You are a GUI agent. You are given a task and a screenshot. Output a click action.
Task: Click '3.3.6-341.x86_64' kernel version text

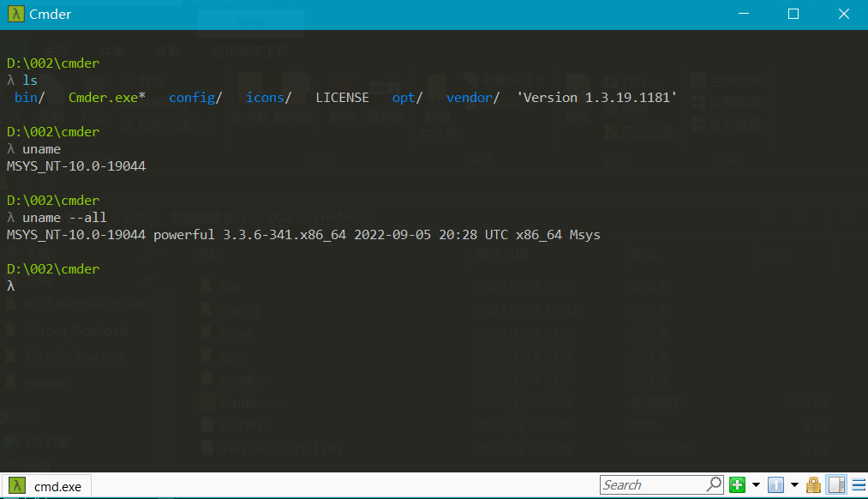point(284,235)
